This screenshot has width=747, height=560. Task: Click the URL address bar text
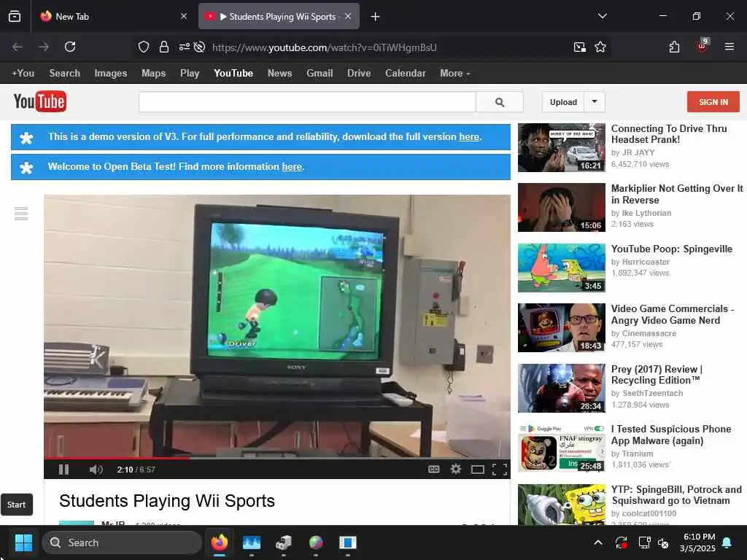click(x=324, y=47)
